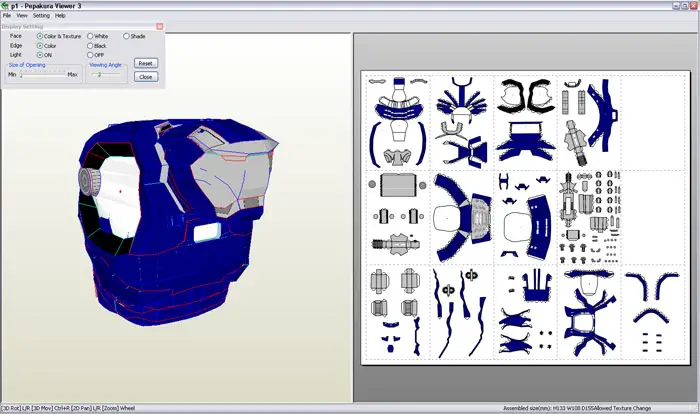Select Shade face option
This screenshot has width=700, height=414.
134,36
